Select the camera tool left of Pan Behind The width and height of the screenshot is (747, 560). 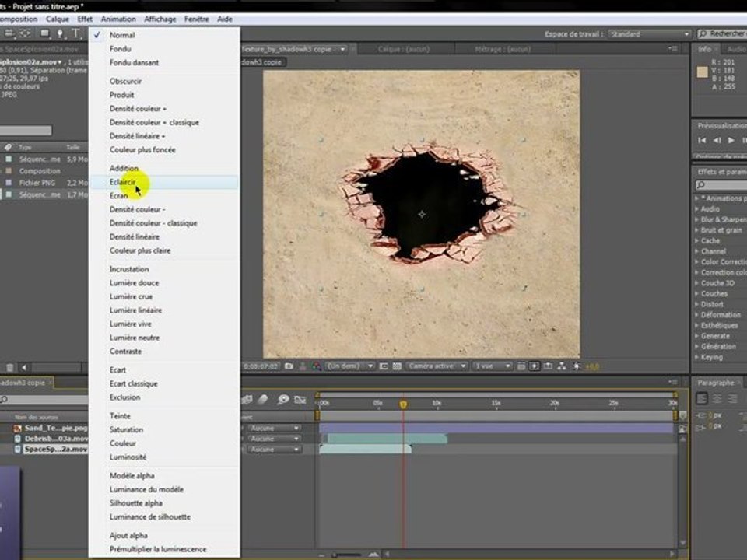point(9,33)
